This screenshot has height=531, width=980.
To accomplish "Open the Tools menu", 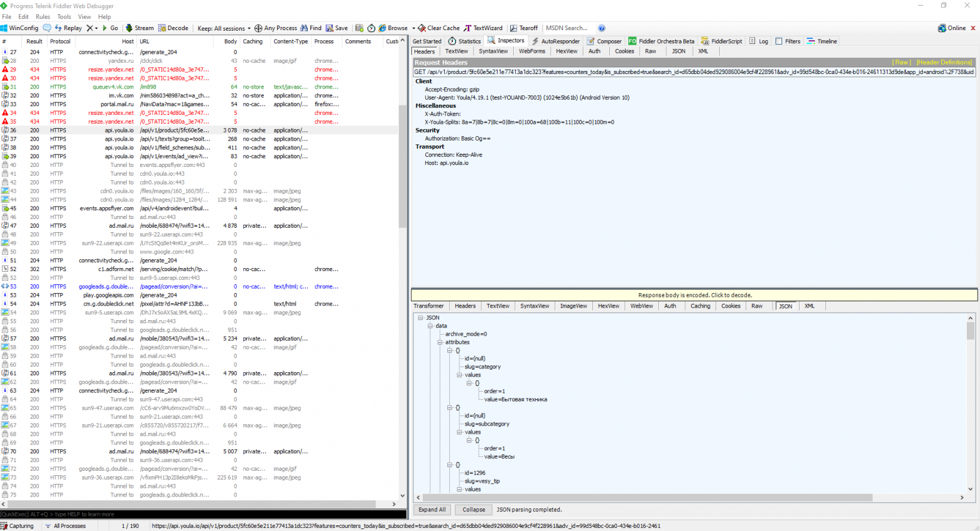I will pyautogui.click(x=64, y=17).
